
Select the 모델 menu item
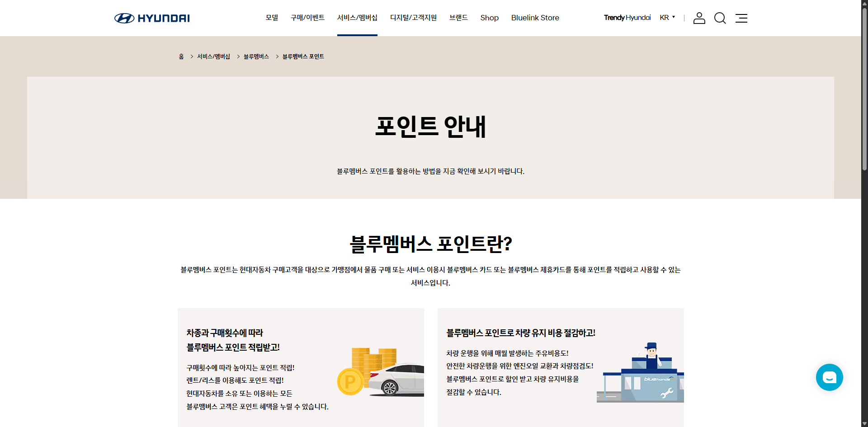coord(272,17)
